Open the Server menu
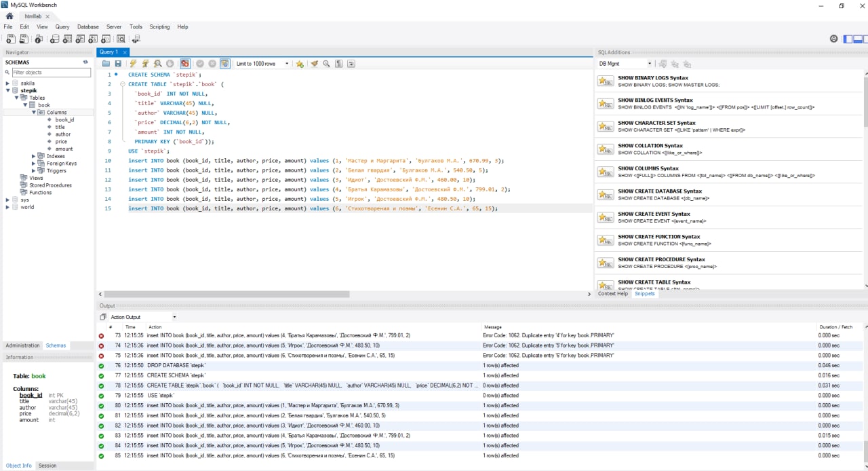The height and width of the screenshot is (471, 868). pos(114,26)
